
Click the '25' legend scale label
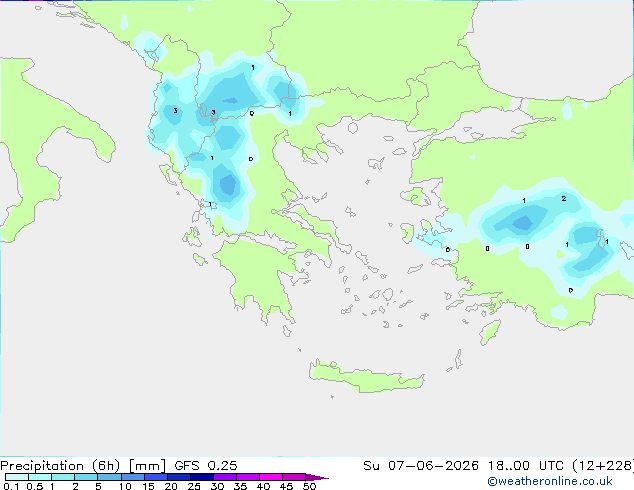[194, 486]
